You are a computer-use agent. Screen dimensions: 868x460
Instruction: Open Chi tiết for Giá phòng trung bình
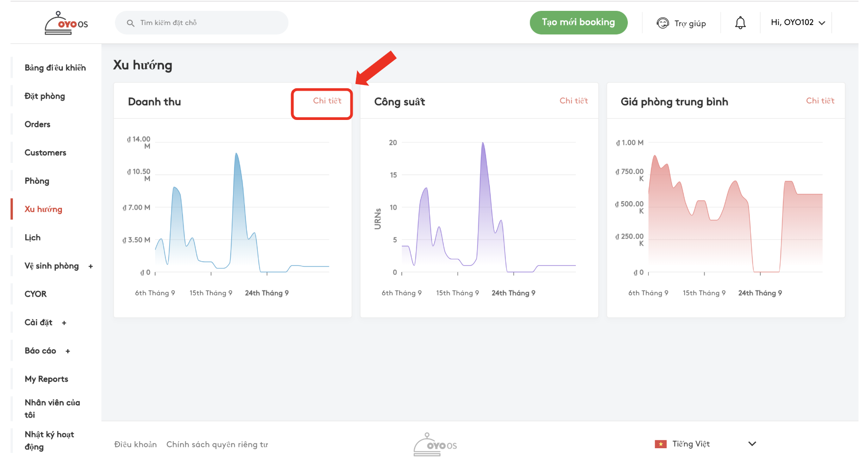820,101
